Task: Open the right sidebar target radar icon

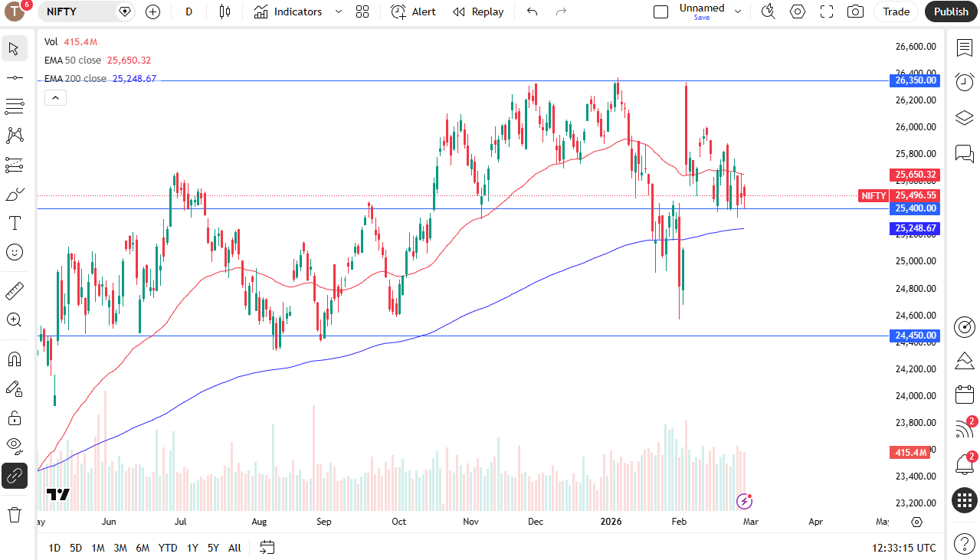Action: 964,327
